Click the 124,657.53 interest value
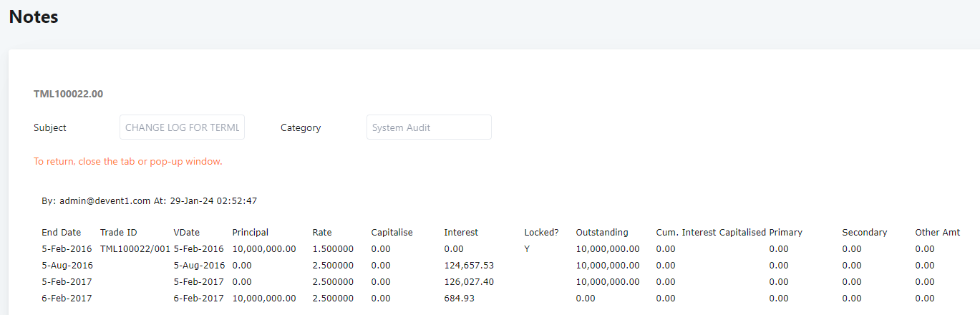Image resolution: width=980 pixels, height=315 pixels. [469, 266]
